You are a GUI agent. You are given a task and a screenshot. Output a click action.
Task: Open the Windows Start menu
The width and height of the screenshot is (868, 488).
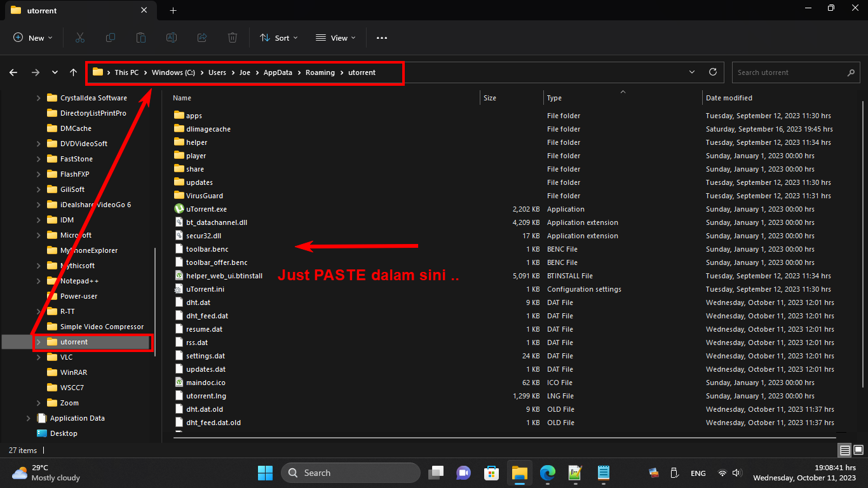click(265, 473)
